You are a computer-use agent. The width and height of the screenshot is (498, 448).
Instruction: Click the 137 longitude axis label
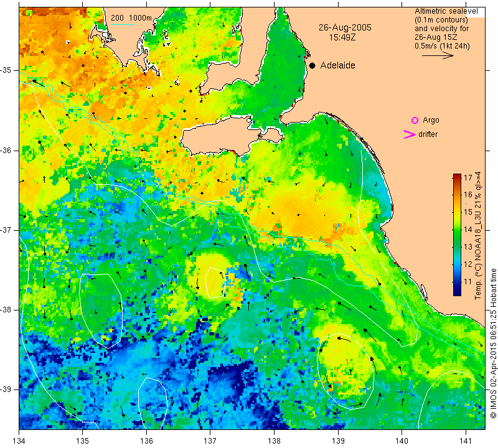point(210,441)
